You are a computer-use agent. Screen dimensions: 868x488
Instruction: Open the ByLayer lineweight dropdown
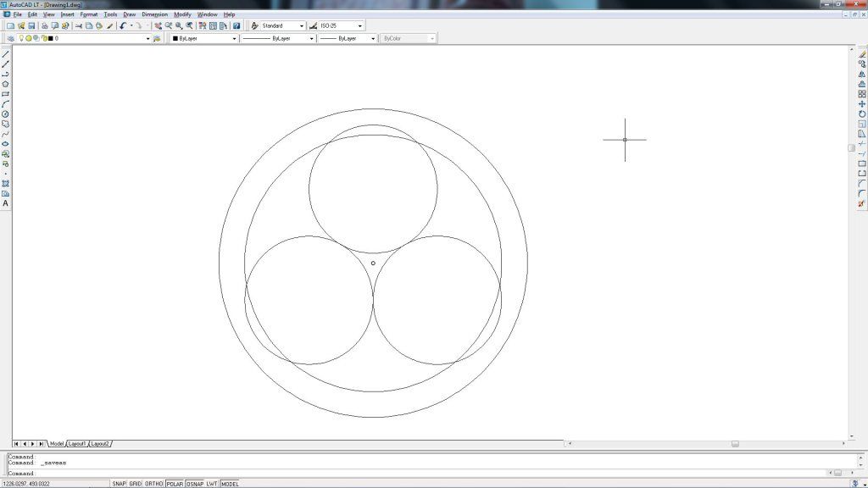coord(373,39)
